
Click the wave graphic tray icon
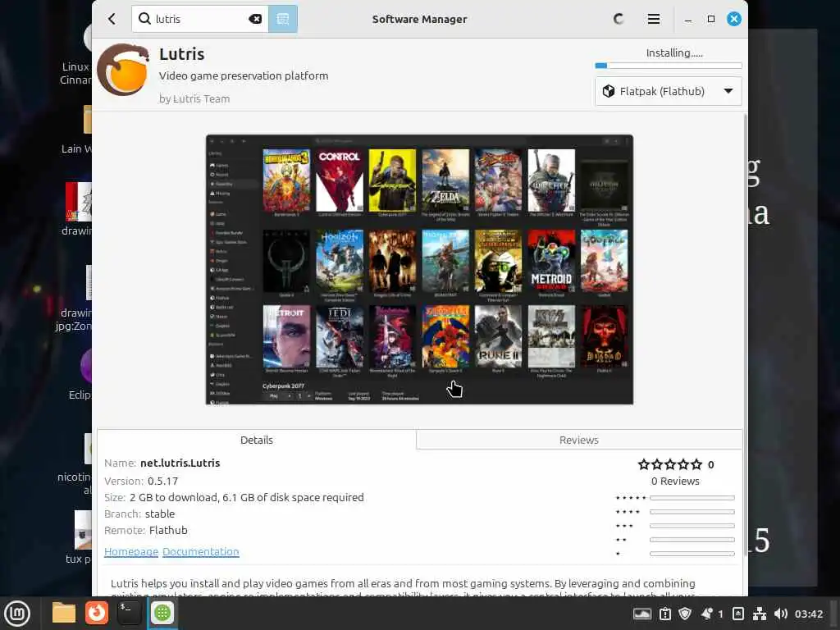641,614
